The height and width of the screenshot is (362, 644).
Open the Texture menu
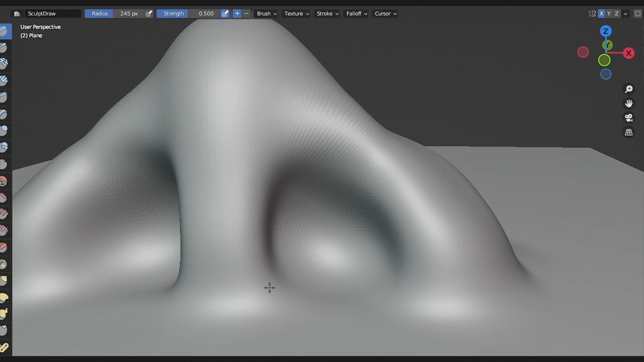tap(296, 13)
